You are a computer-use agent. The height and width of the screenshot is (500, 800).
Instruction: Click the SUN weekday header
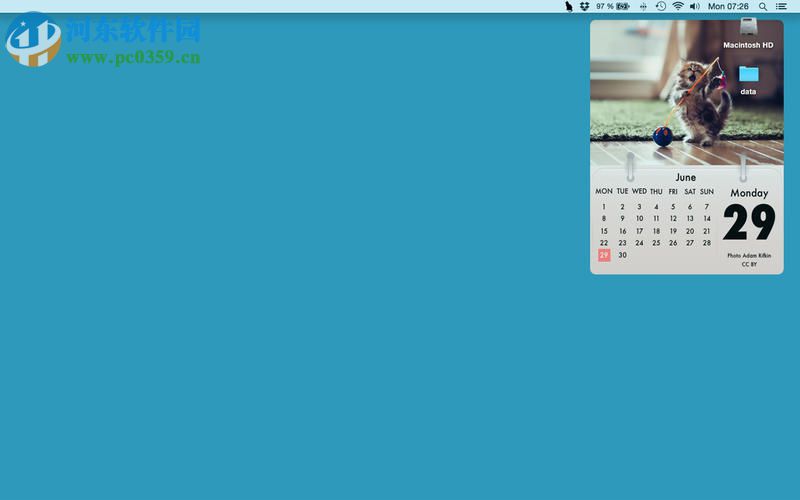pyautogui.click(x=707, y=191)
